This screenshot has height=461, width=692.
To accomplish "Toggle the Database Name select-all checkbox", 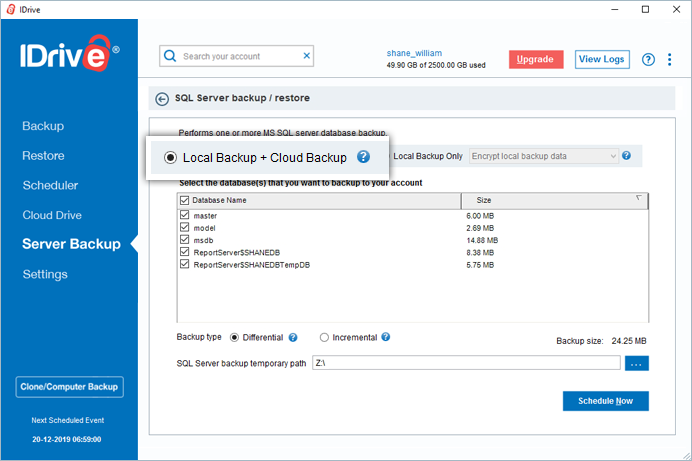I will pos(184,200).
